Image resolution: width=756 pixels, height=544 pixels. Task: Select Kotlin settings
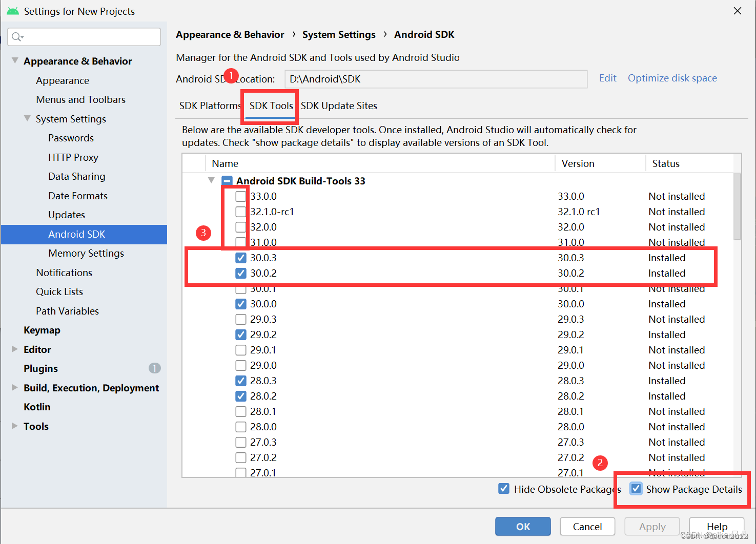(x=37, y=407)
